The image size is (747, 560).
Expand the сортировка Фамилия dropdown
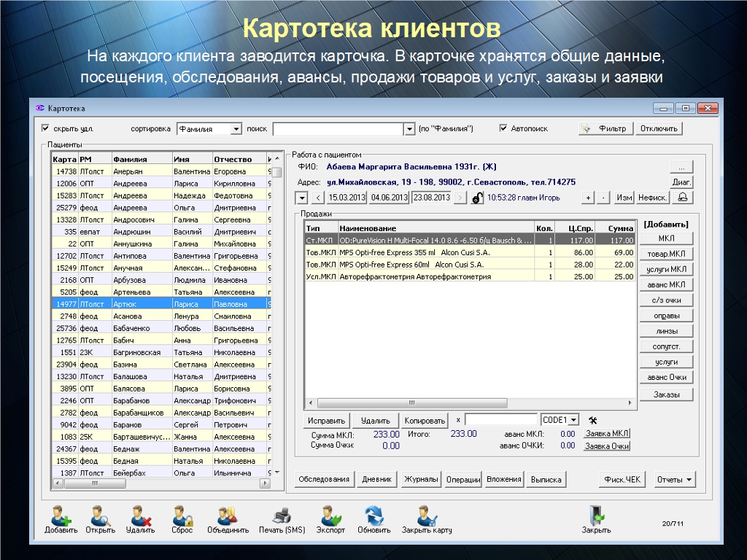(x=236, y=129)
